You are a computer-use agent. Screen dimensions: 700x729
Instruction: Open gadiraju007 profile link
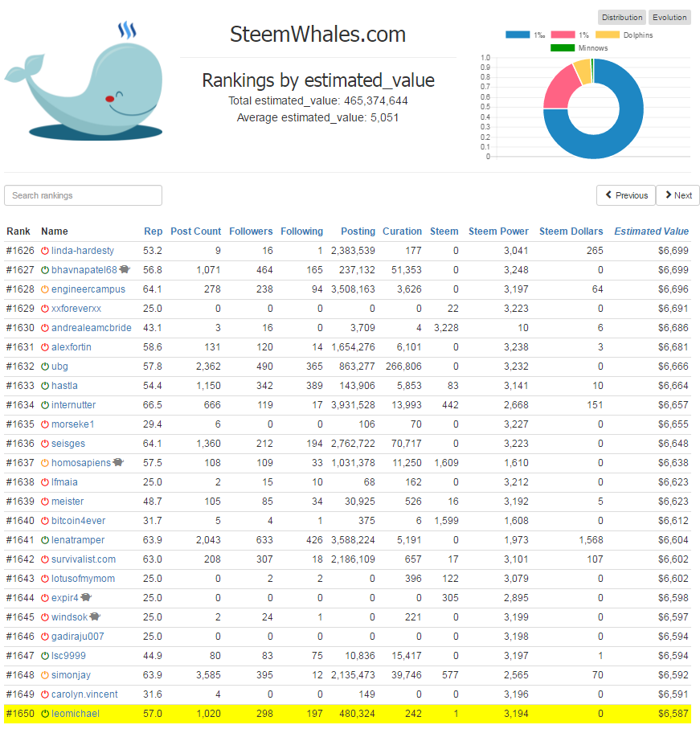click(78, 637)
